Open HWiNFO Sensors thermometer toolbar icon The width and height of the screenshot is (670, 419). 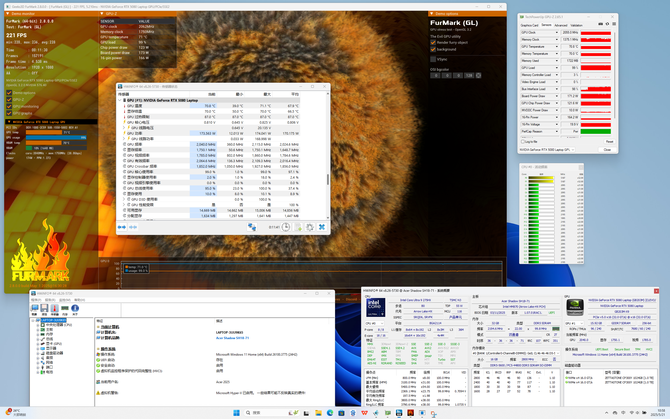[x=55, y=308]
